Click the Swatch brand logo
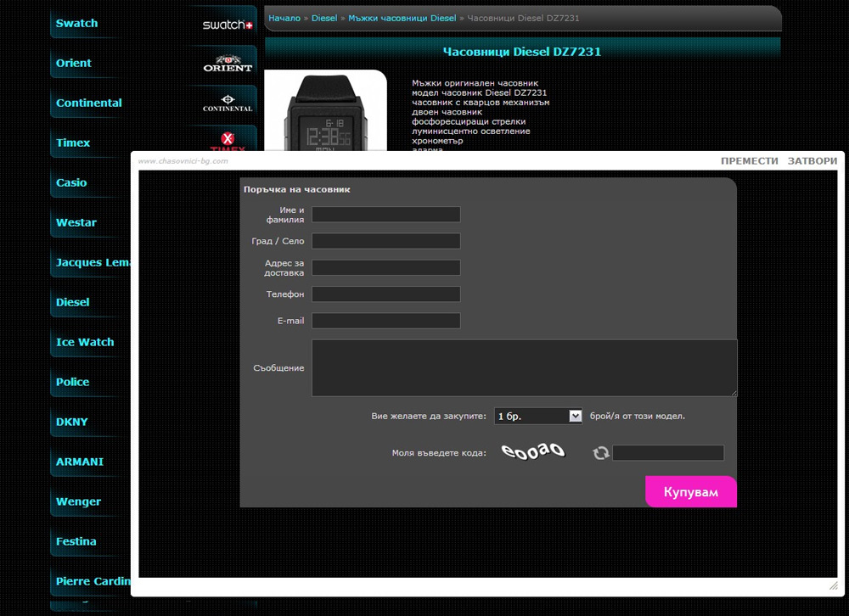Viewport: 849px width, 616px height. (x=228, y=25)
